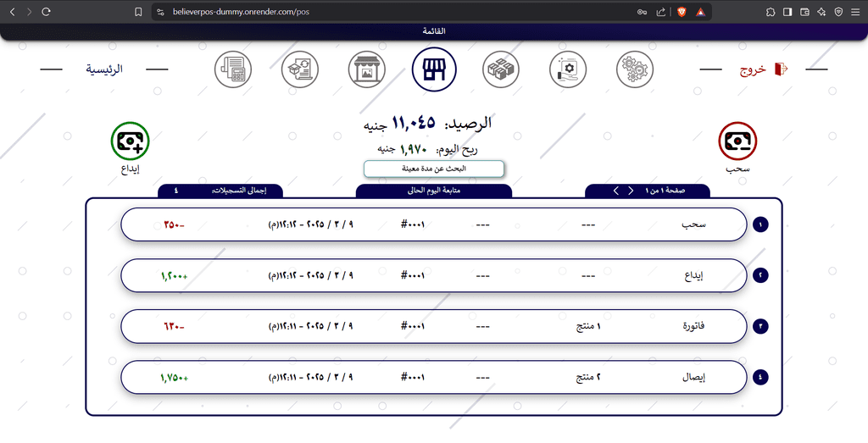The width and height of the screenshot is (868, 443).
Task: Open the invoice calculator icon in top navigation
Action: [x=233, y=69]
